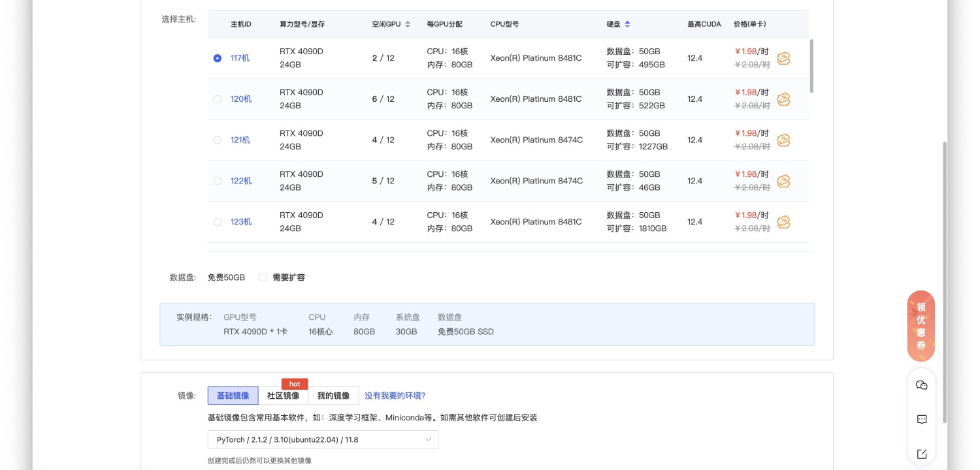Image resolution: width=980 pixels, height=470 pixels.
Task: Click the 5 / 12 idle GPU cell
Action: tap(384, 181)
